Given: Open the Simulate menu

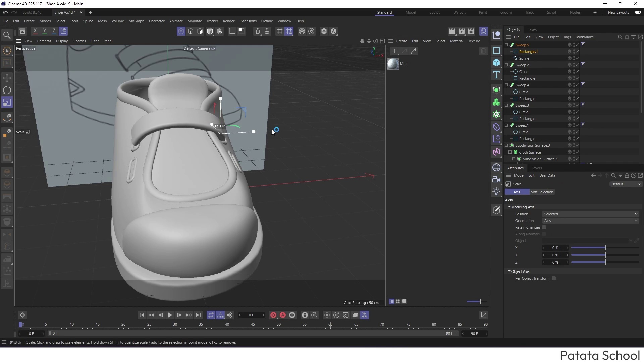Looking at the screenshot, I should click(195, 21).
